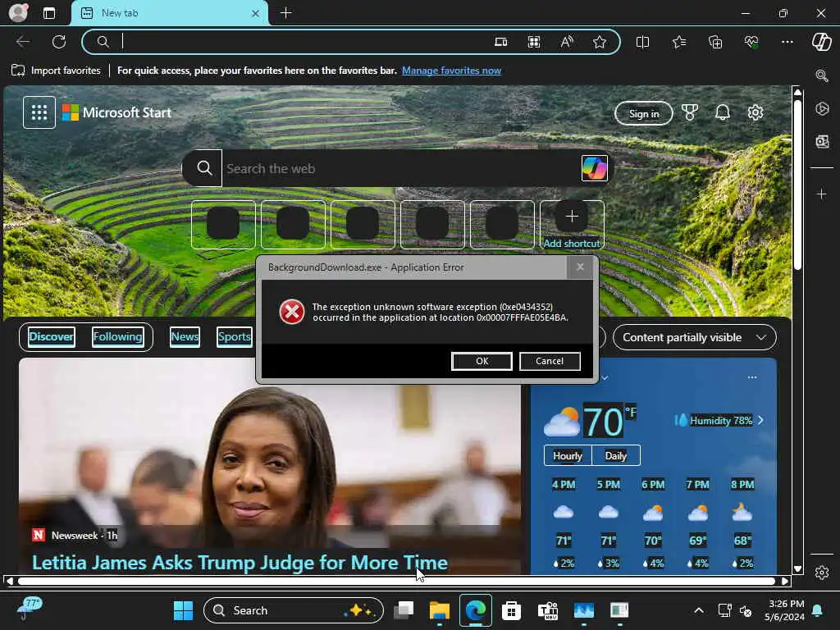Open Microsoft Store from taskbar

[511, 610]
